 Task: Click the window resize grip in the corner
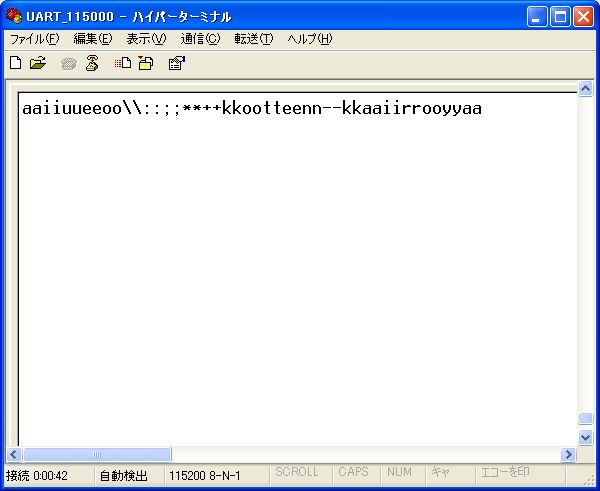click(x=589, y=480)
